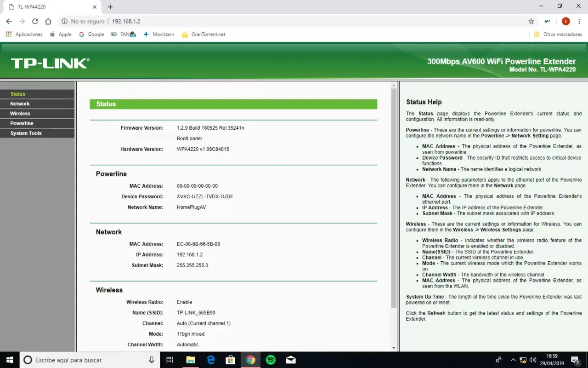Open File Explorer from the taskbar
Image resolution: width=588 pixels, height=368 pixels.
(190, 360)
